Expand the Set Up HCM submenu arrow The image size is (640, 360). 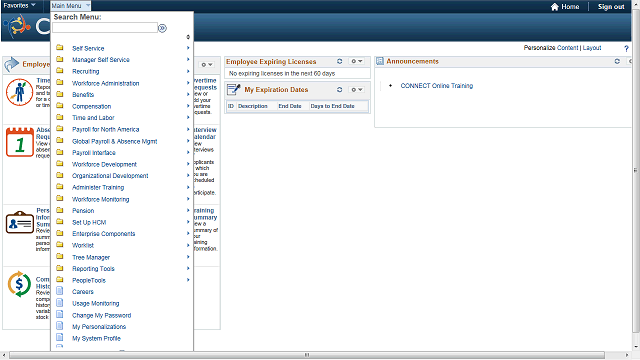(188, 222)
